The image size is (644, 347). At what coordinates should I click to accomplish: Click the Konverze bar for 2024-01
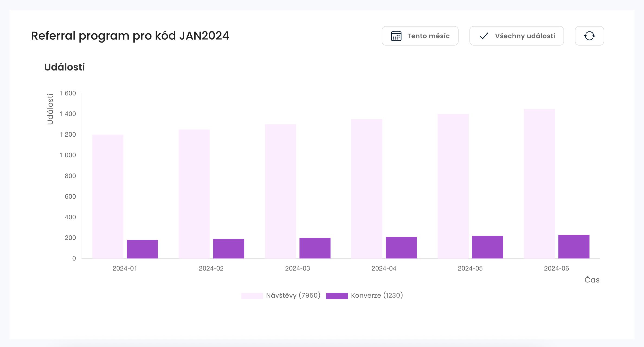point(142,249)
